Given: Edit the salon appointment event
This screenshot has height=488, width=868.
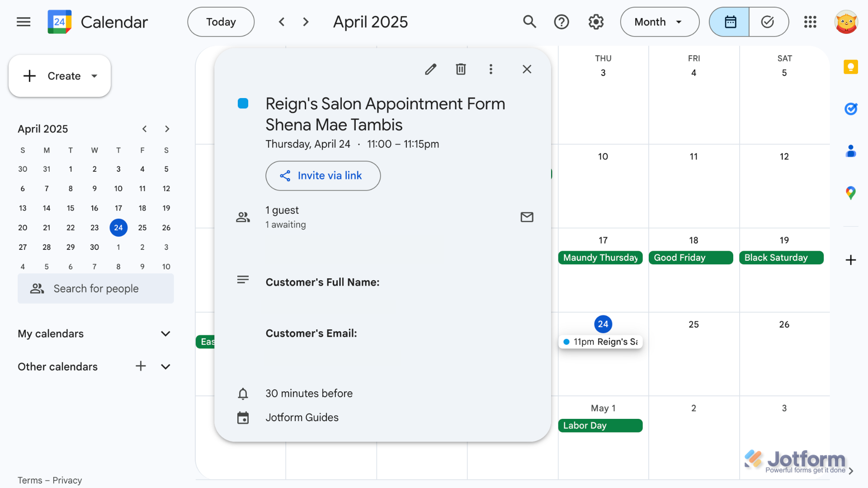Looking at the screenshot, I should 430,69.
